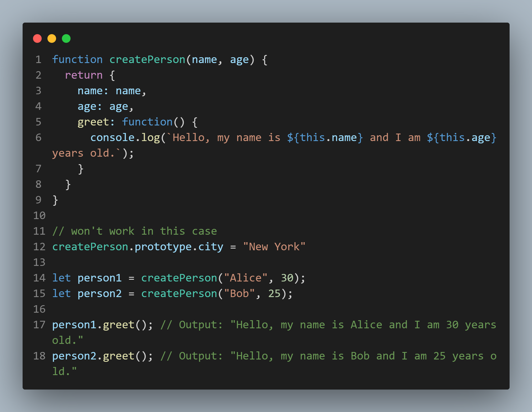Click the prototype word on line 12
Viewport: 532px width, 412px height.
[x=163, y=247]
